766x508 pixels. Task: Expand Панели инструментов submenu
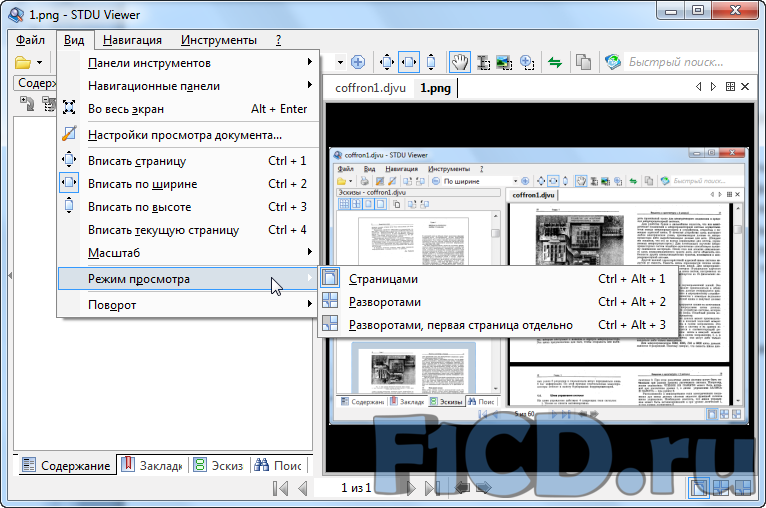point(188,63)
